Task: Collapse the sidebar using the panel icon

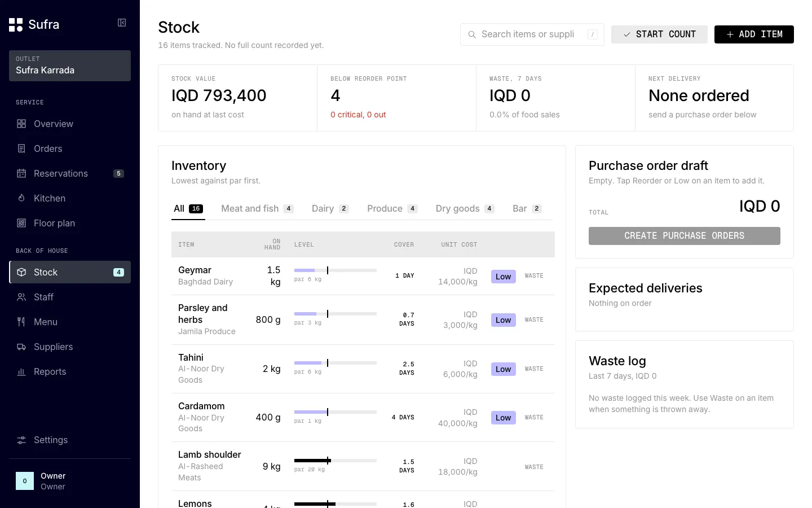Action: (122, 23)
